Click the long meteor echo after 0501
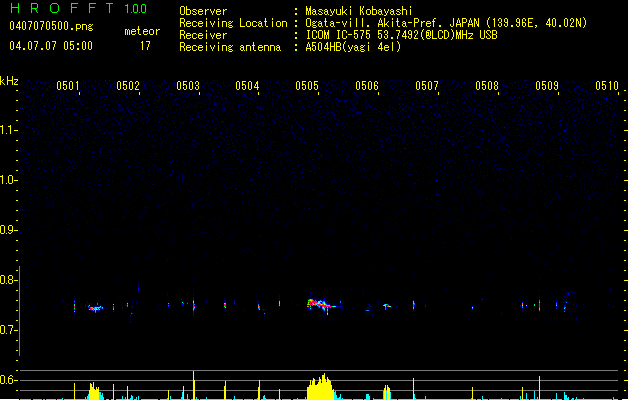This screenshot has width=629, height=400. pos(95,308)
